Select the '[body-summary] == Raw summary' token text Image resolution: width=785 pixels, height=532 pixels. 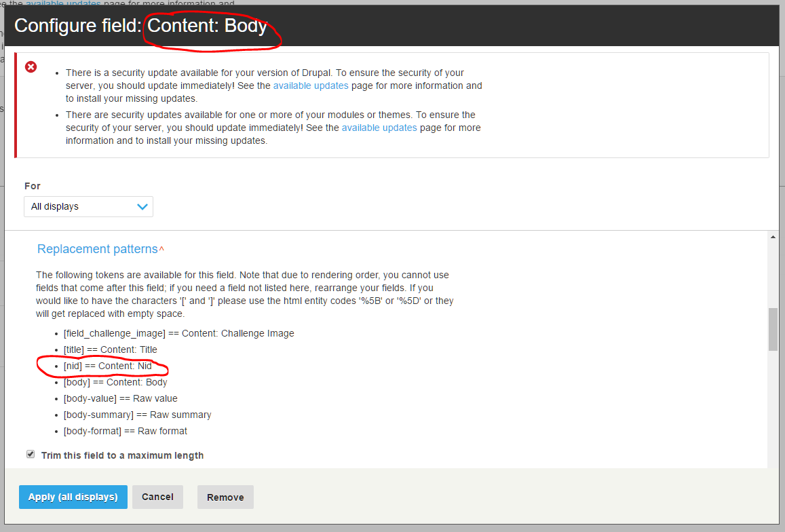point(137,415)
